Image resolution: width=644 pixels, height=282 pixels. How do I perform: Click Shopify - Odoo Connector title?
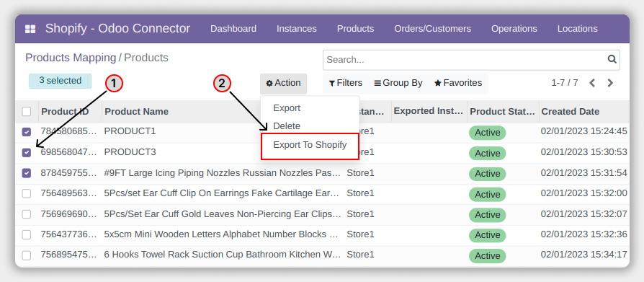(117, 29)
